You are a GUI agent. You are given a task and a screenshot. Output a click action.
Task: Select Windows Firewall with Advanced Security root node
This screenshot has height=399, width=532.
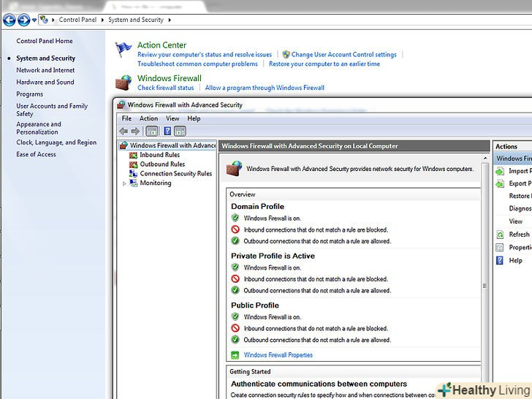point(167,145)
